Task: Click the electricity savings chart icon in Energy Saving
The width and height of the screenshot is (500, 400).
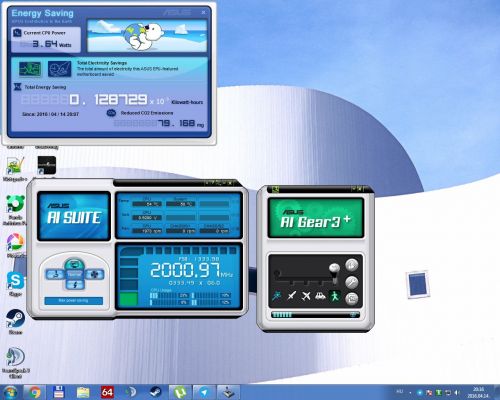Action: pos(59,69)
